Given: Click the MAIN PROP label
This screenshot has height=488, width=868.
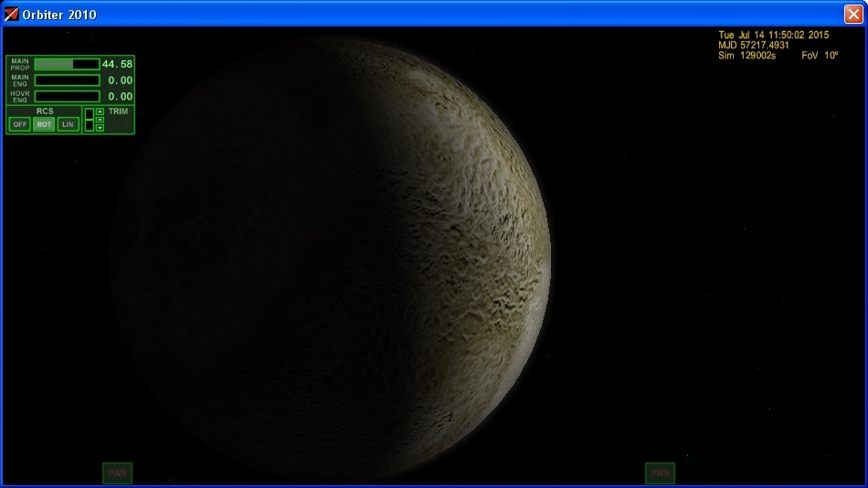Looking at the screenshot, I should [x=20, y=64].
